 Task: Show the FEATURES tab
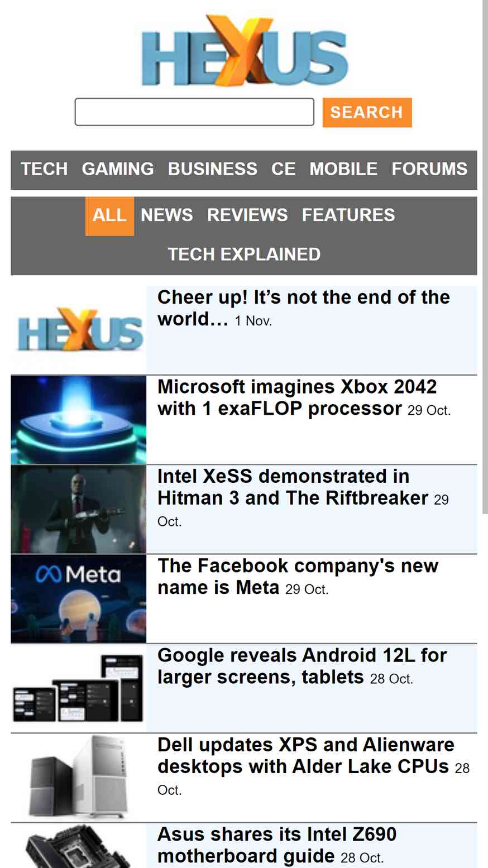(348, 216)
